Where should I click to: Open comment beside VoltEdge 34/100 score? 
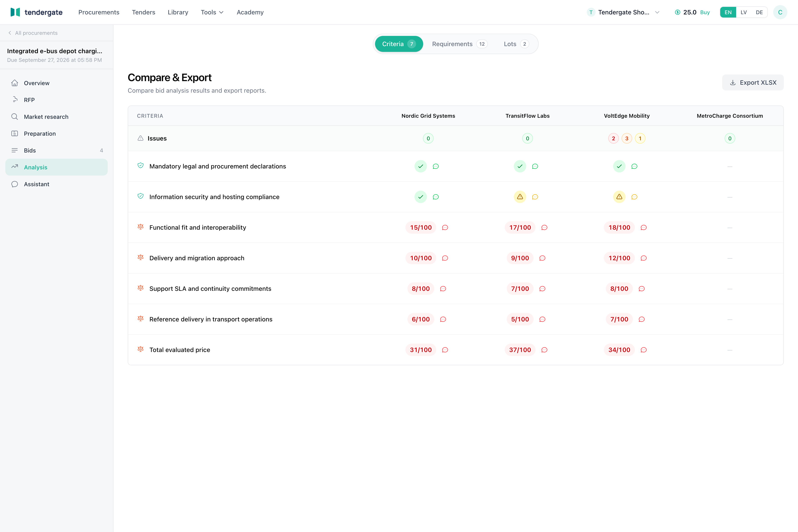click(644, 350)
